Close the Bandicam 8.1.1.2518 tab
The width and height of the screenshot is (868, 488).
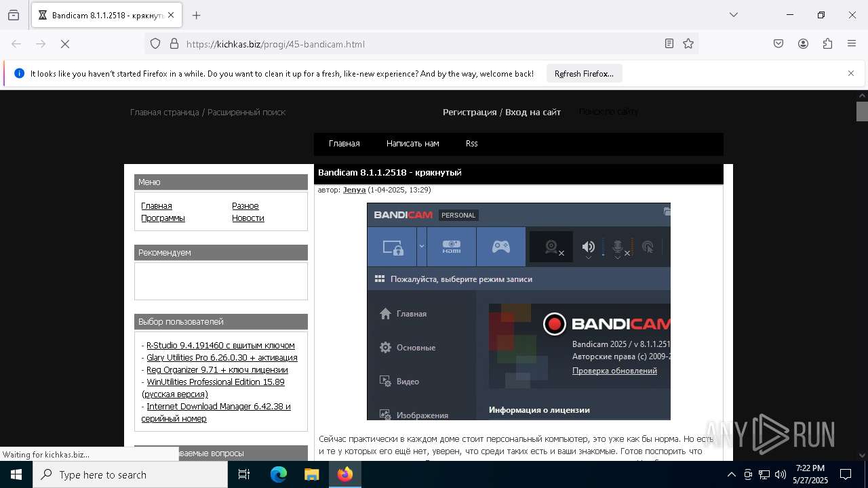click(171, 15)
